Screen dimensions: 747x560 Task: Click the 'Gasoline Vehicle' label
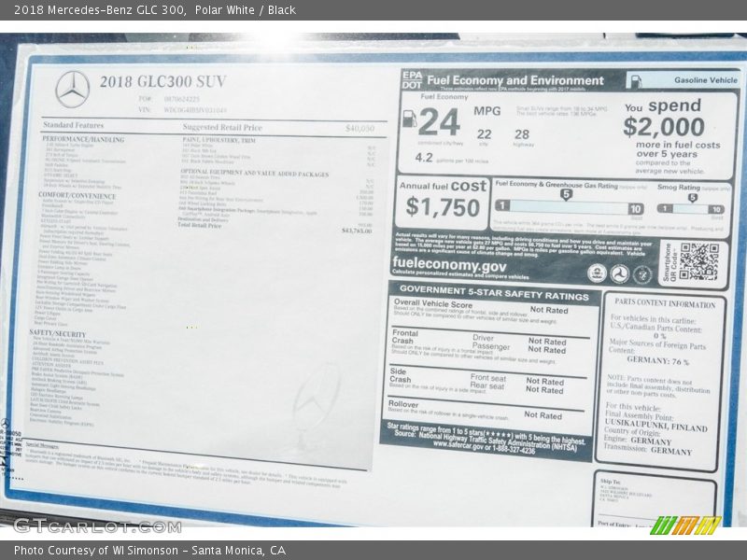tap(706, 80)
